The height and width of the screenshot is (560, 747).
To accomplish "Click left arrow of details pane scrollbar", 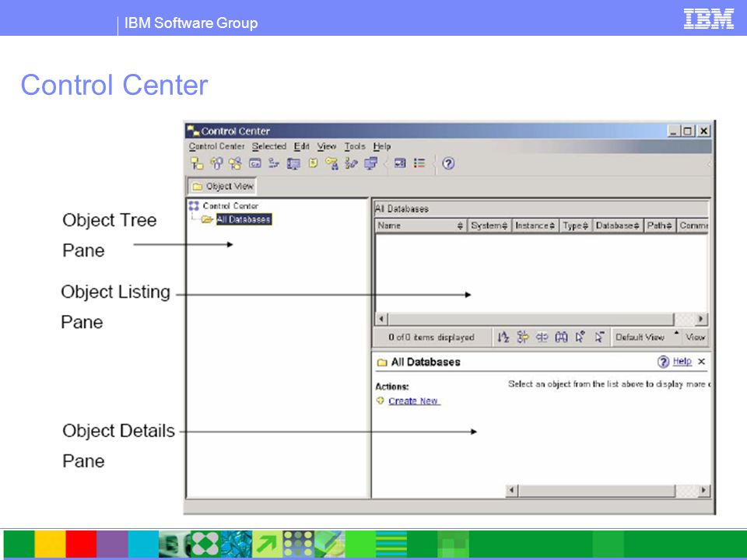I will pyautogui.click(x=512, y=491).
